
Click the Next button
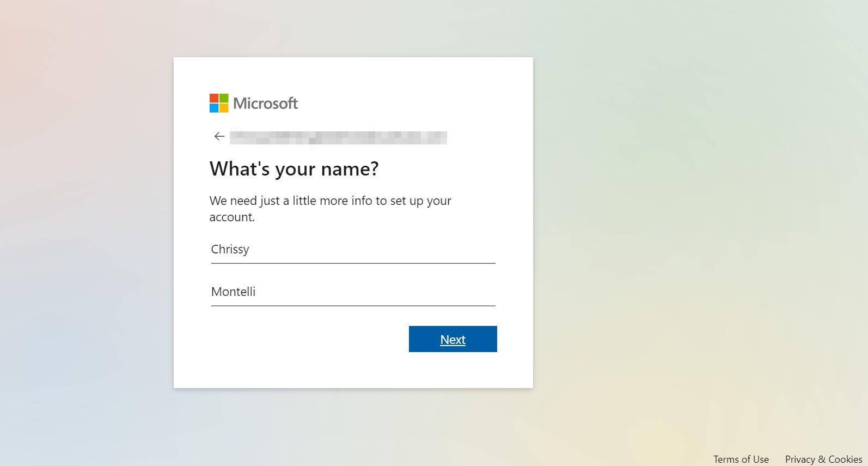pyautogui.click(x=453, y=339)
